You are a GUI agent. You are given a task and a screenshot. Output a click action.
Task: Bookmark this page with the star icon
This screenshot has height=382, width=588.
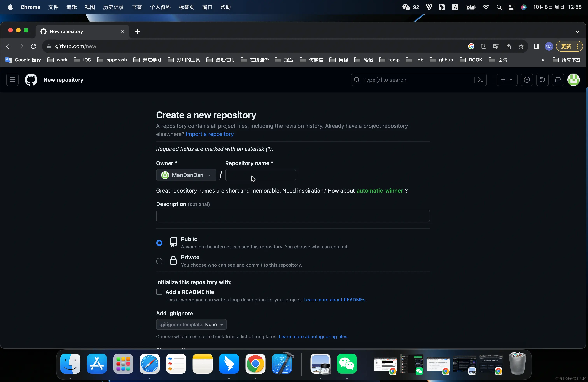point(521,46)
